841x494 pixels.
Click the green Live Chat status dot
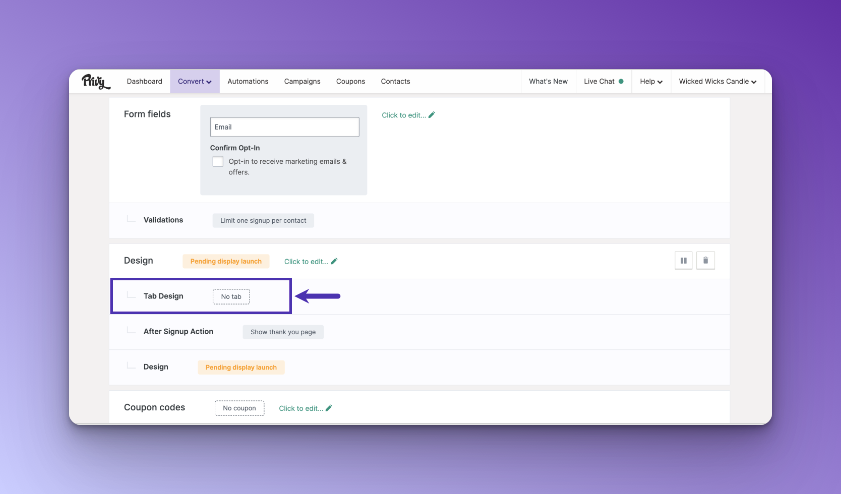(621, 82)
